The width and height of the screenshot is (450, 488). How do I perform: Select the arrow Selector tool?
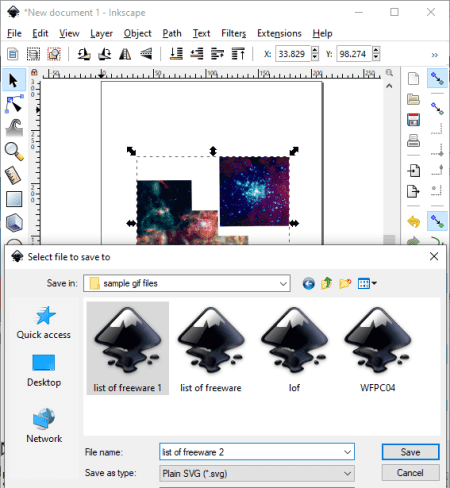(x=14, y=80)
